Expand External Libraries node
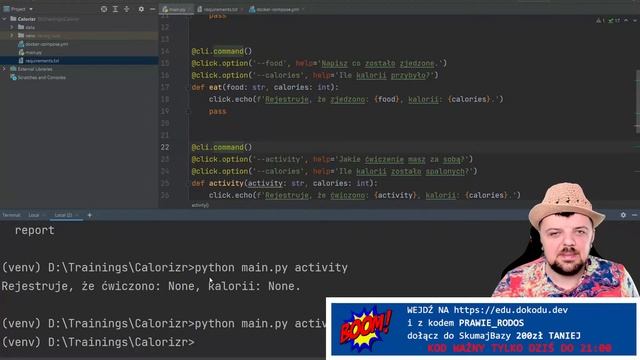The image size is (640, 360). tap(4, 69)
